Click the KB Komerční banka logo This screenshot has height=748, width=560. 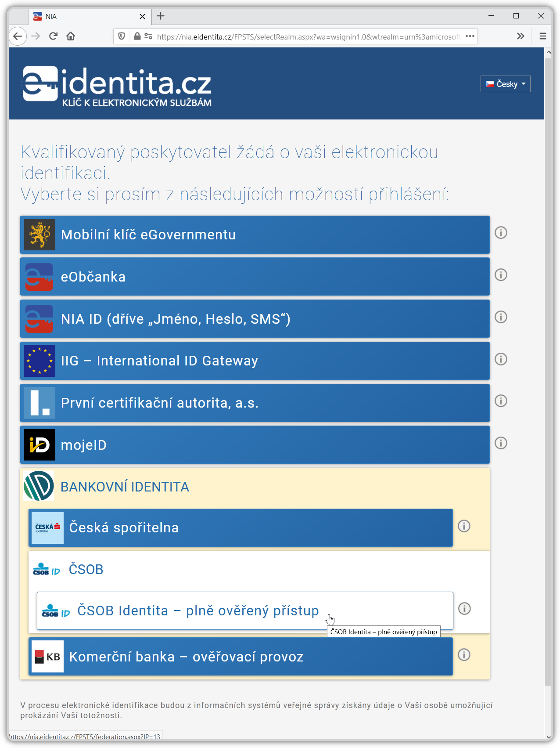[47, 657]
